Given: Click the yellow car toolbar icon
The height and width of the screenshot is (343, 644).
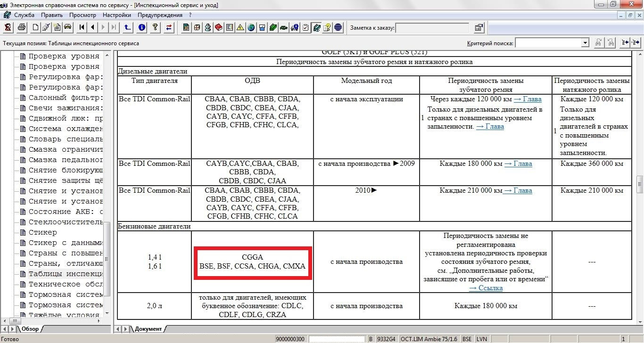Looking at the screenshot, I should (x=68, y=27).
